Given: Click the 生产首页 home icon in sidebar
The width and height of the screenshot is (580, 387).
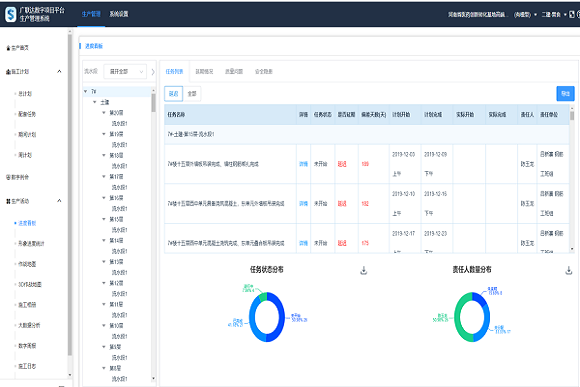Looking at the screenshot, I should click(x=9, y=48).
